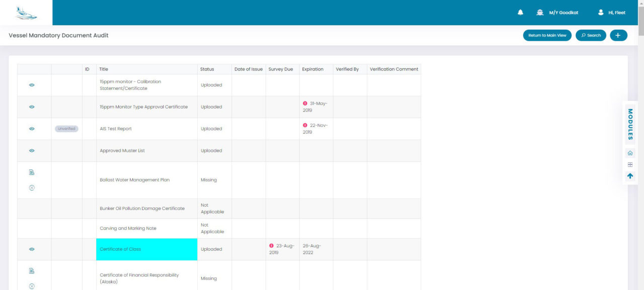This screenshot has width=644, height=290.
Task: Select the home icon in the Modules sidebar
Action: (630, 152)
